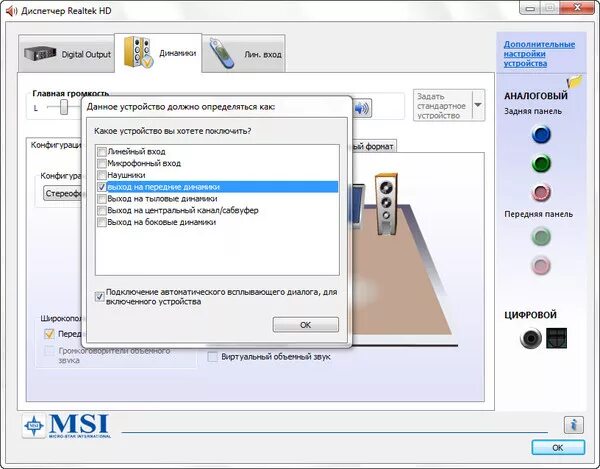The image size is (600, 469).
Task: Click the mute speaker volume icon
Action: pyautogui.click(x=362, y=109)
